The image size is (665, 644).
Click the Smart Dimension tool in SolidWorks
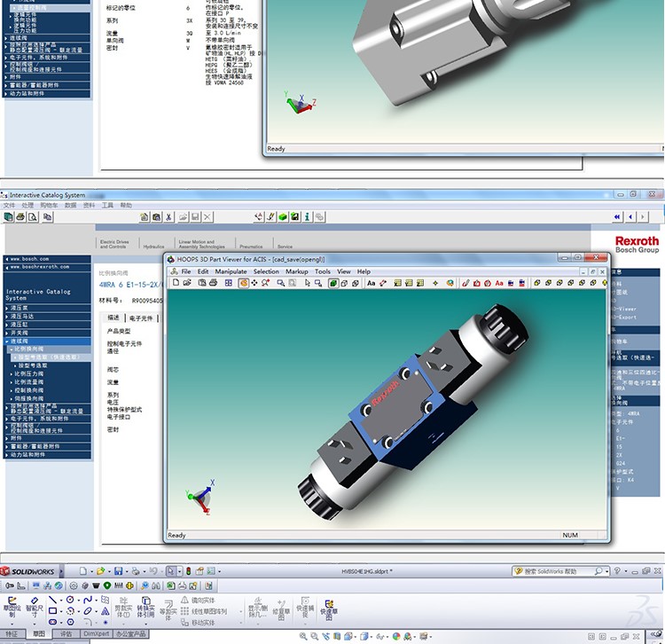35,607
